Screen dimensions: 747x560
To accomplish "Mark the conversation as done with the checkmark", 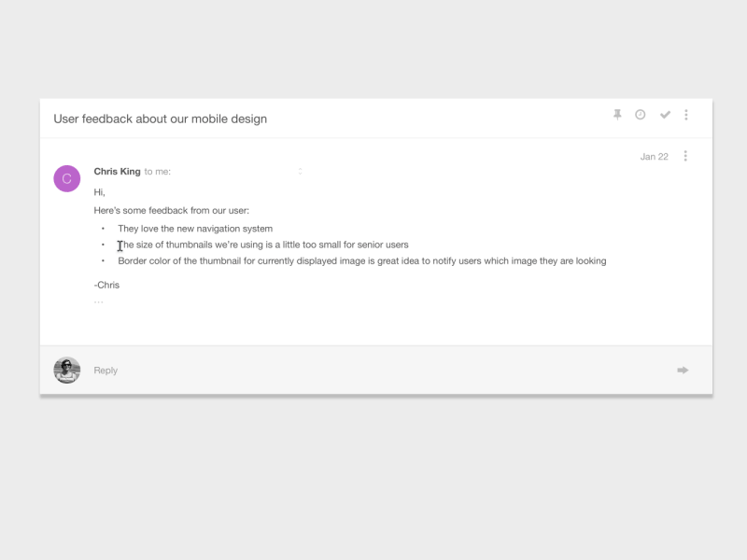I will pyautogui.click(x=665, y=114).
